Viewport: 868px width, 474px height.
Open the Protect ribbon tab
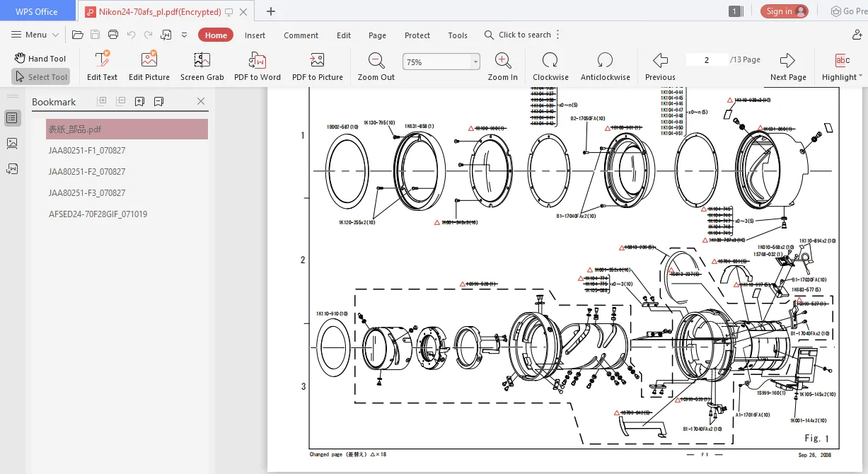[x=417, y=35]
